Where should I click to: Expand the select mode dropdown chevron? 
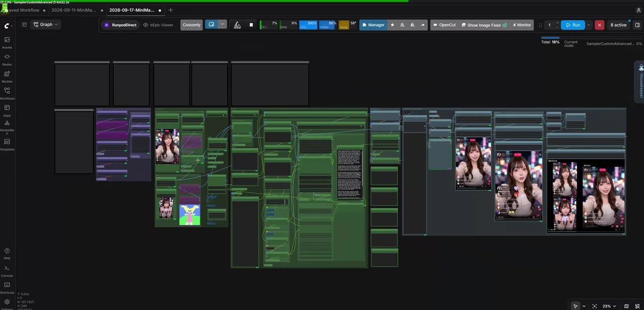[x=584, y=306]
